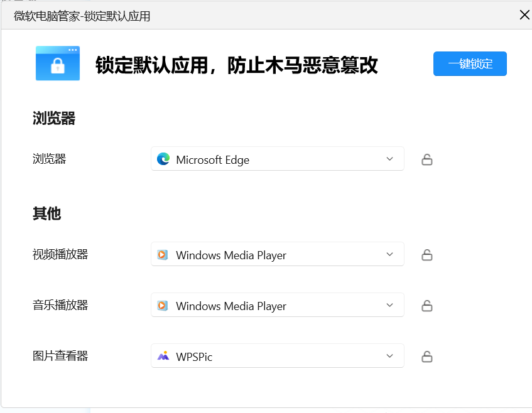Click the 浏览器 section heading
This screenshot has height=413, width=532.
tap(54, 118)
